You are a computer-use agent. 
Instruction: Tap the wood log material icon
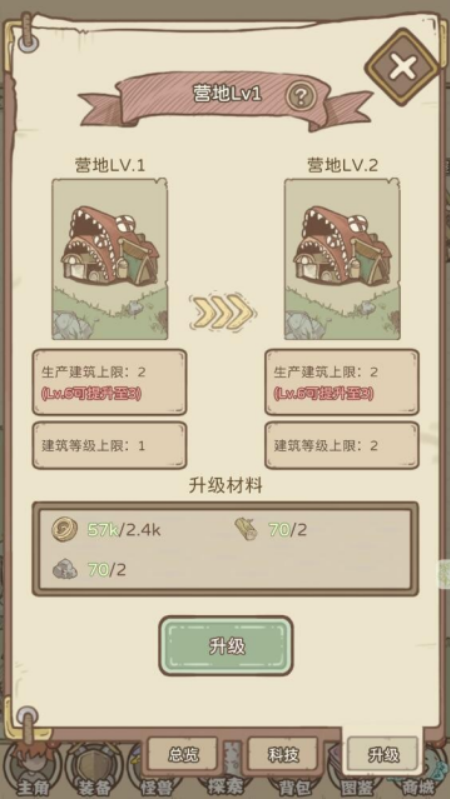[246, 529]
